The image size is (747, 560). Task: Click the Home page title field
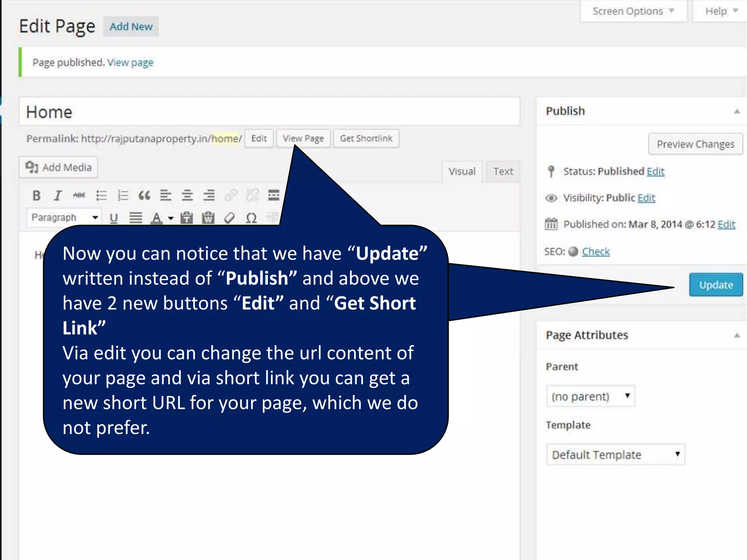click(269, 112)
